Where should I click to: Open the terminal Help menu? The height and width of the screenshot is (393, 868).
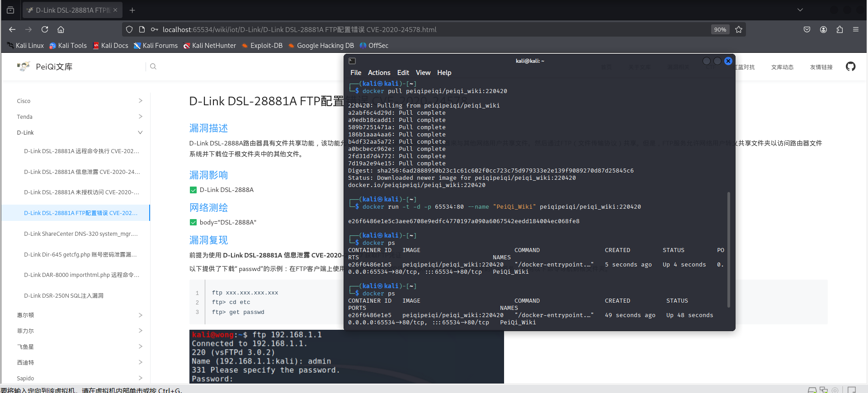pos(444,73)
